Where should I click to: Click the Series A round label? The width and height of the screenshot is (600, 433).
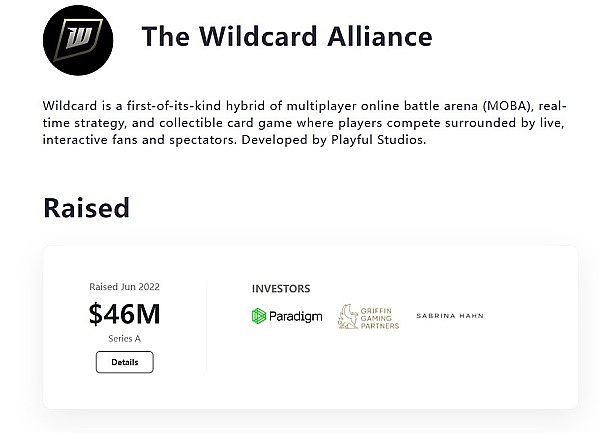click(124, 338)
